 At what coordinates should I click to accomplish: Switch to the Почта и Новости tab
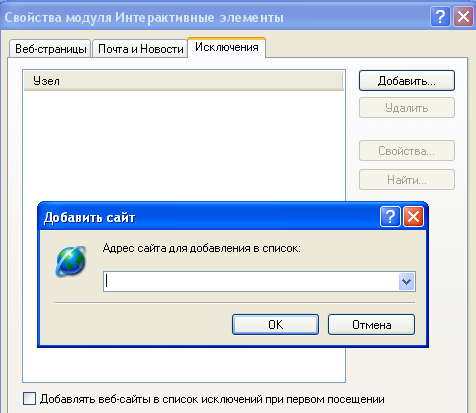140,49
